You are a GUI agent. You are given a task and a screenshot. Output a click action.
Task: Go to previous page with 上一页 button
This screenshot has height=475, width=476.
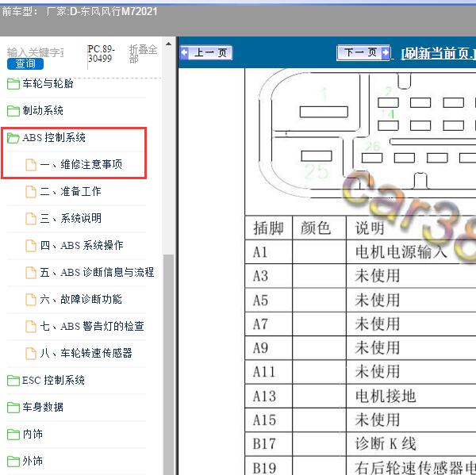pyautogui.click(x=206, y=53)
